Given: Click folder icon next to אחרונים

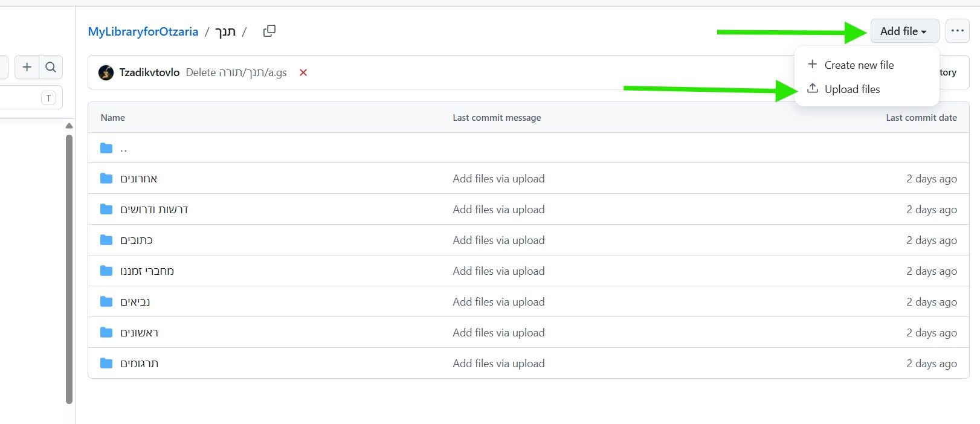Looking at the screenshot, I should coord(106,178).
